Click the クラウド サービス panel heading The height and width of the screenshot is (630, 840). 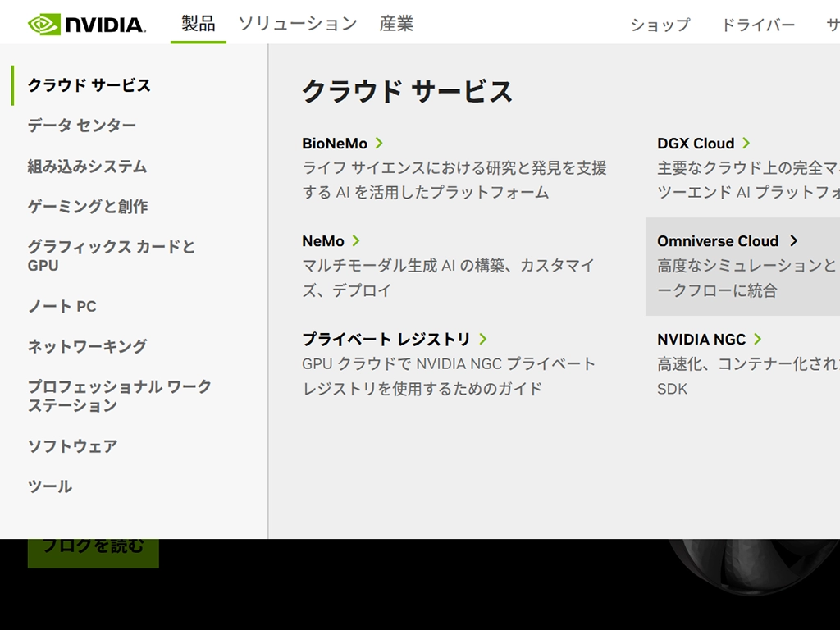(x=407, y=91)
